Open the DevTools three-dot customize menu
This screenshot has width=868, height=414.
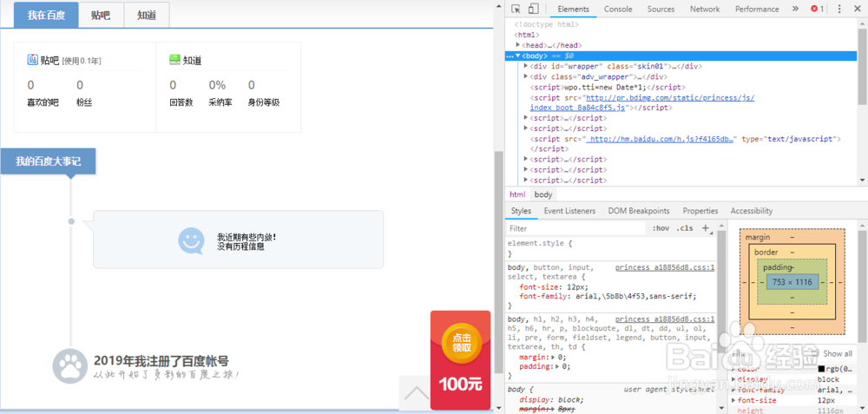pos(839,9)
